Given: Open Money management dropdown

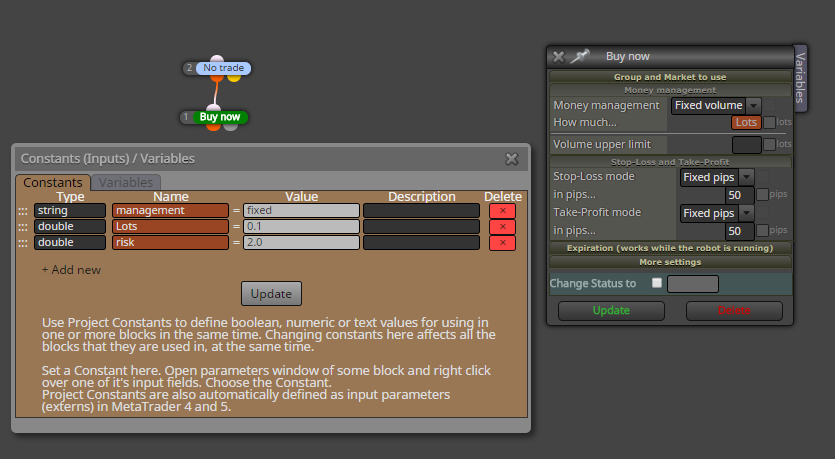Looking at the screenshot, I should coord(716,105).
